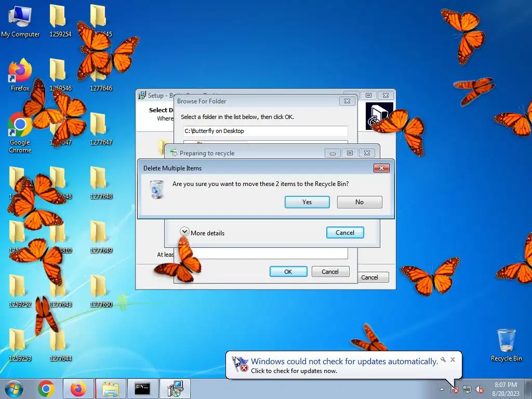
Task: Cancel the Preparing to recycle operation
Action: pyautogui.click(x=345, y=232)
